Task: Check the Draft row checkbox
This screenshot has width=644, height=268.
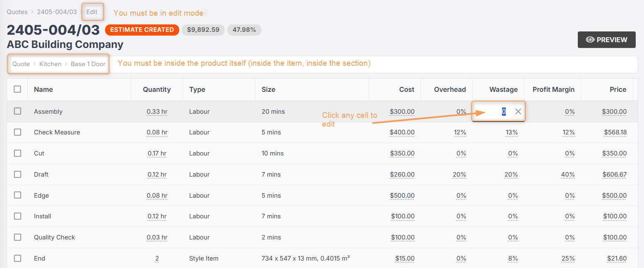Action: tap(17, 174)
